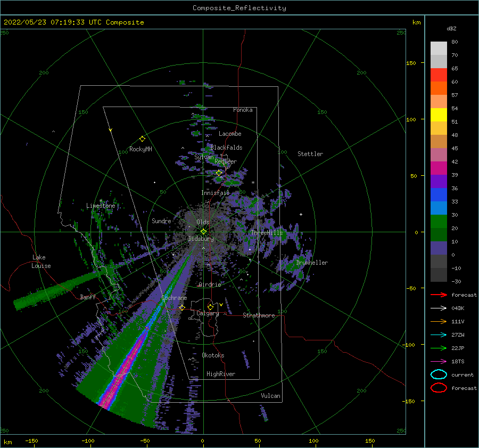This screenshot has width=479, height=448.
Task: Click the slate purple 0-10 dBZ swatch
Action: click(x=439, y=248)
